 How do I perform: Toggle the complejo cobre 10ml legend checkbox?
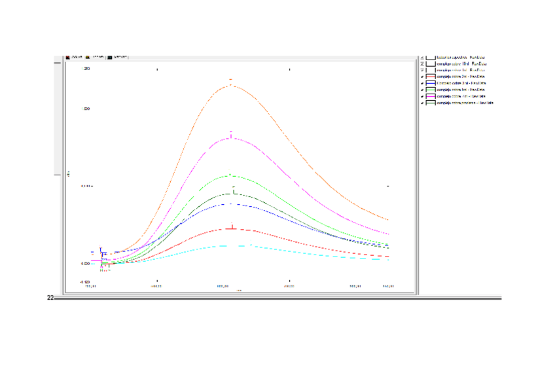423,64
